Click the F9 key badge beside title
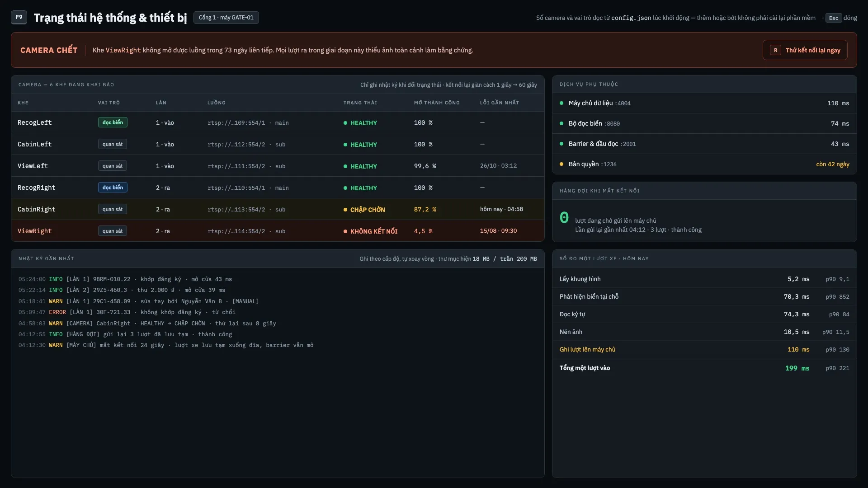This screenshot has height=488, width=868. [x=19, y=17]
